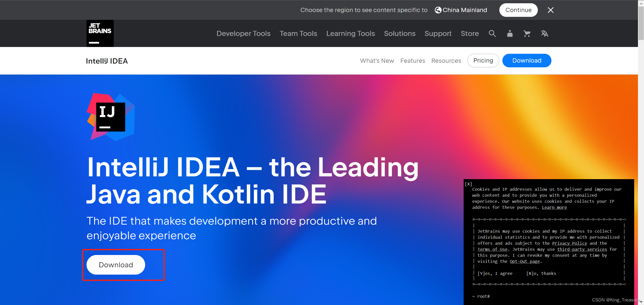Screen dimensions: 644x305
Task: Open the shopping cart icon
Action: [x=527, y=33]
